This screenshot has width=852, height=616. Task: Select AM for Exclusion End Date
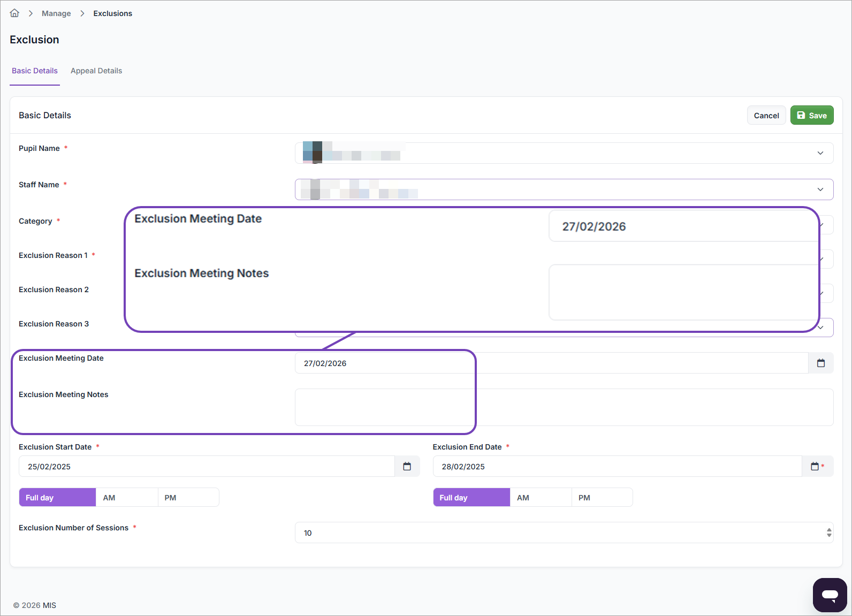click(541, 498)
